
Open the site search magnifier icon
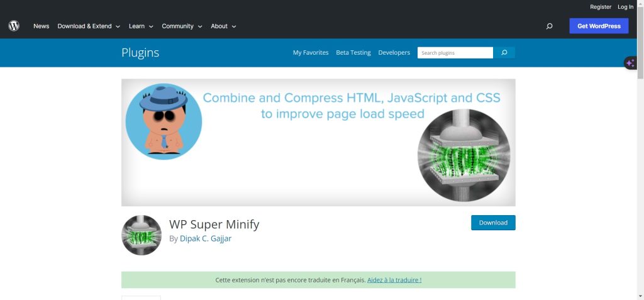tap(549, 26)
